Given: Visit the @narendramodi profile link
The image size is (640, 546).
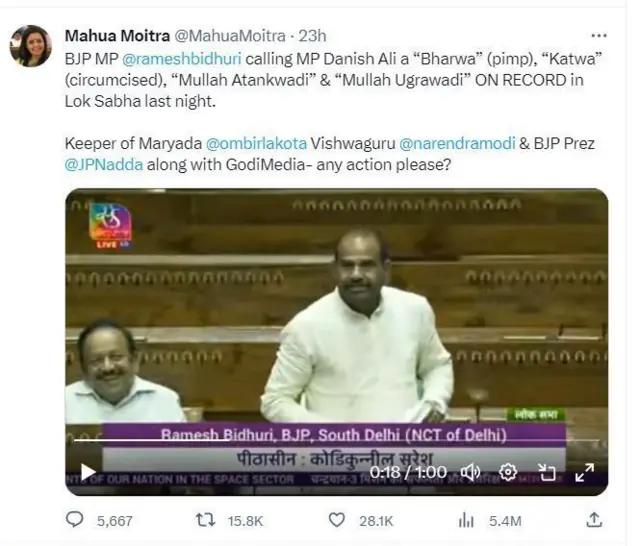Looking at the screenshot, I should tap(457, 143).
